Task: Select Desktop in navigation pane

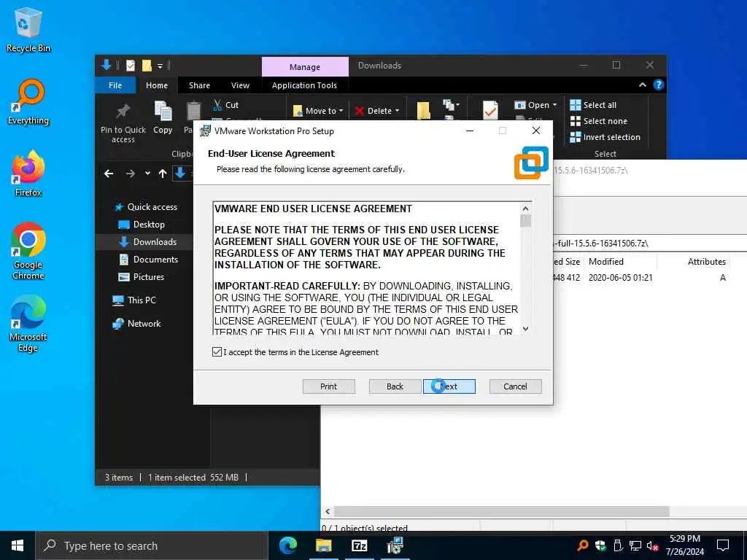Action: (142, 225)
